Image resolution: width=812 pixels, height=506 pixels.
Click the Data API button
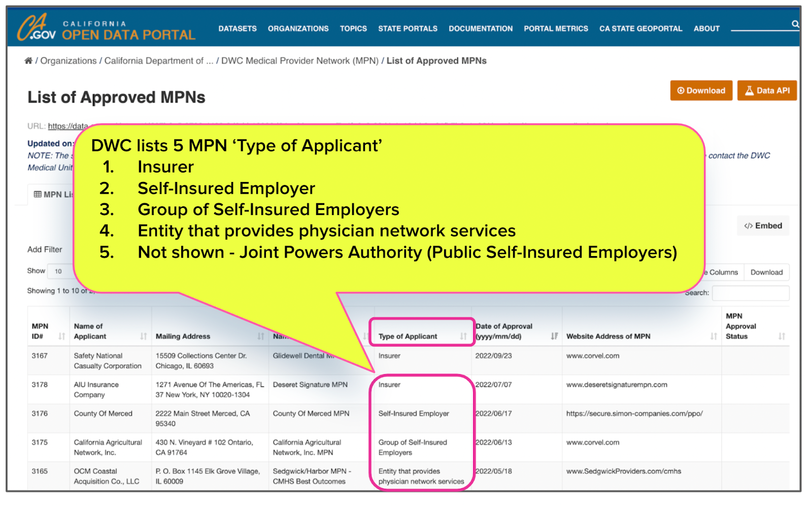click(x=767, y=91)
